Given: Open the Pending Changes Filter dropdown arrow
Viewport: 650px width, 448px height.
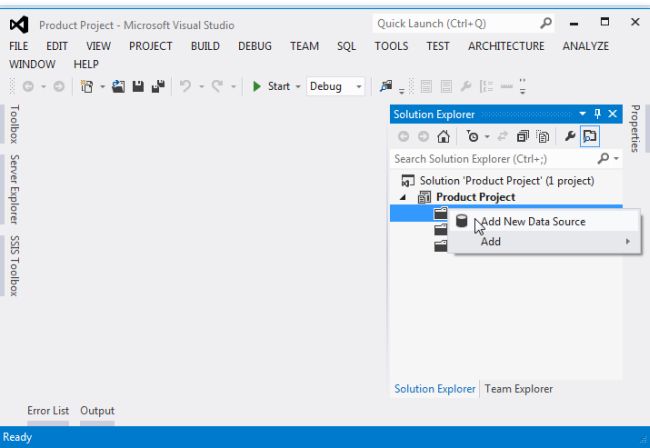Looking at the screenshot, I should tap(488, 136).
